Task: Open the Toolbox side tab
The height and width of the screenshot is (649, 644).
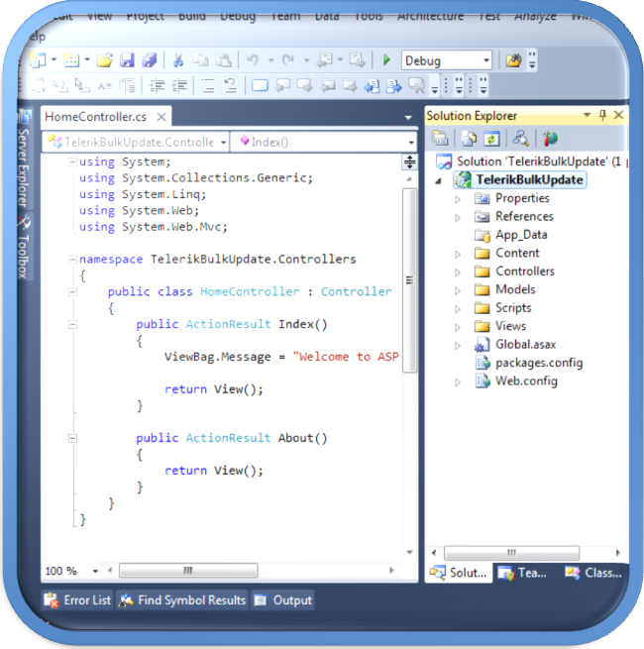Action: pyautogui.click(x=24, y=248)
